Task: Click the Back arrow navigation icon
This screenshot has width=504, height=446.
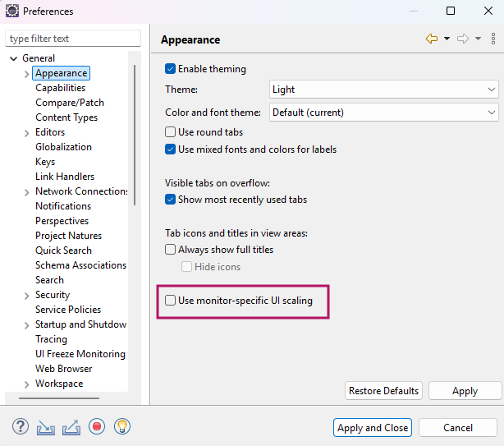Action: click(431, 39)
